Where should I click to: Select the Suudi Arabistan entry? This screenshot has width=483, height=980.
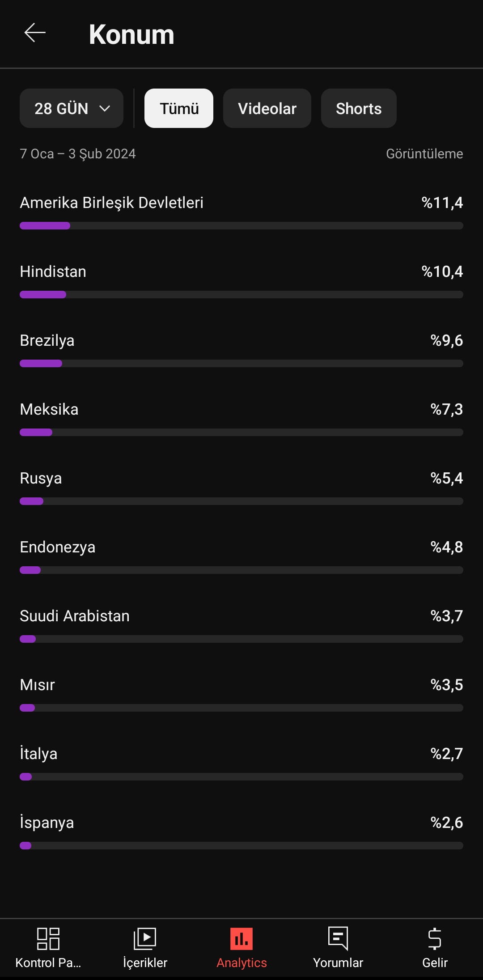pos(241,625)
